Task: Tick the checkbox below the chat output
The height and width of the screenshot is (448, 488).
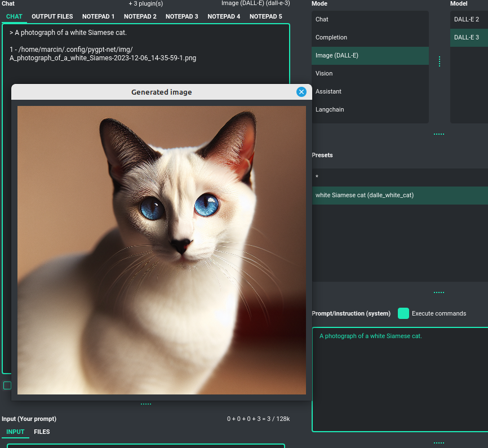Action: [7, 385]
